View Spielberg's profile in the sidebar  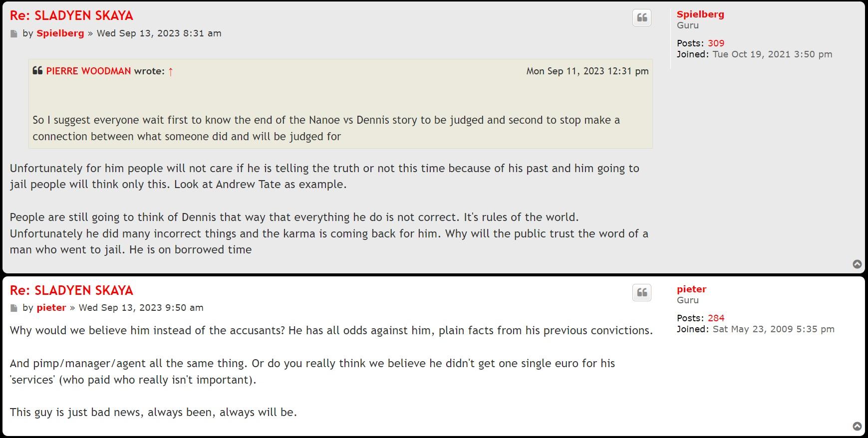(700, 14)
